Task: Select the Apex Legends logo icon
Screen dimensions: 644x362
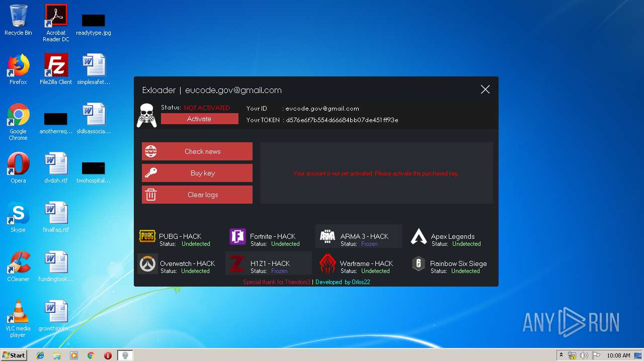Action: click(x=419, y=236)
